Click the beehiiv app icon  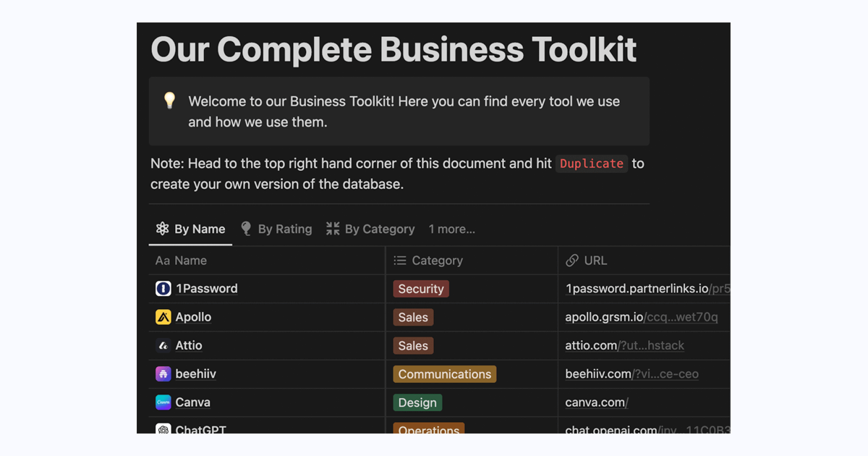click(x=163, y=373)
